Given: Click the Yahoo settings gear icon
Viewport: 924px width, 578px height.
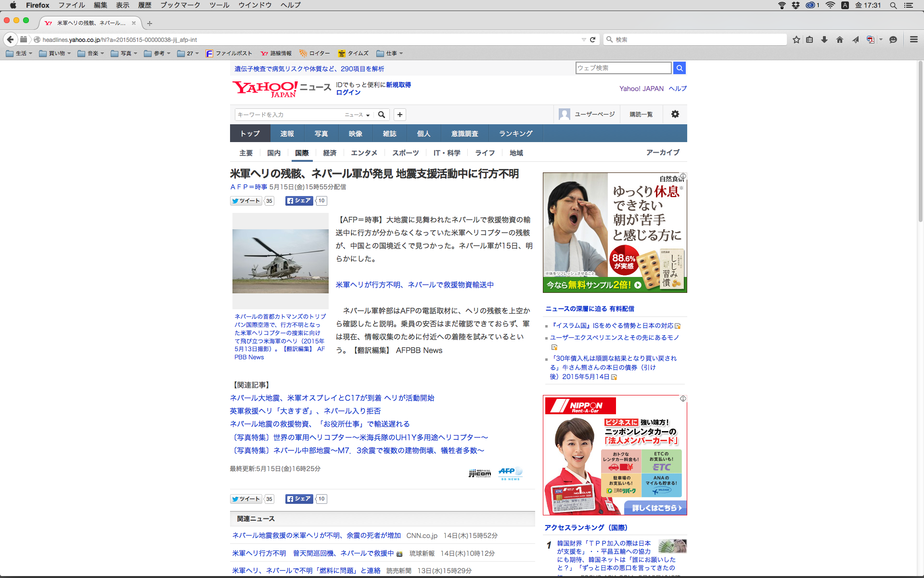Looking at the screenshot, I should click(675, 114).
